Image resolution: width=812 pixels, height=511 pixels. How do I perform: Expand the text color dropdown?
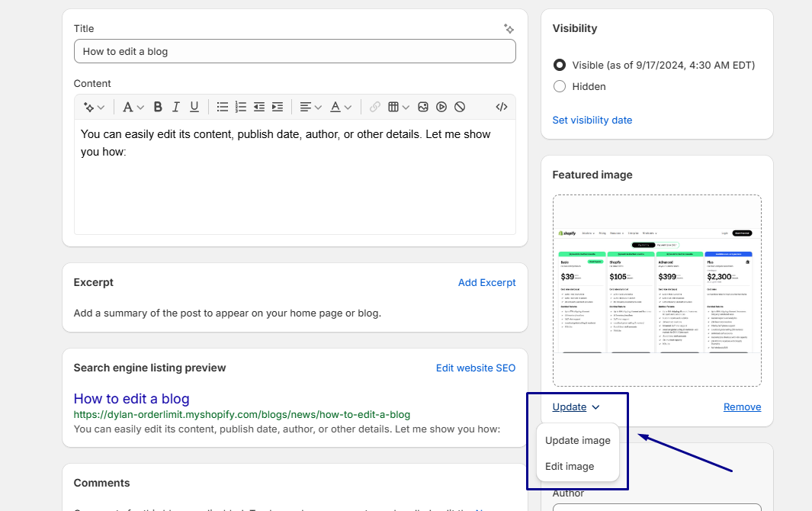point(341,107)
